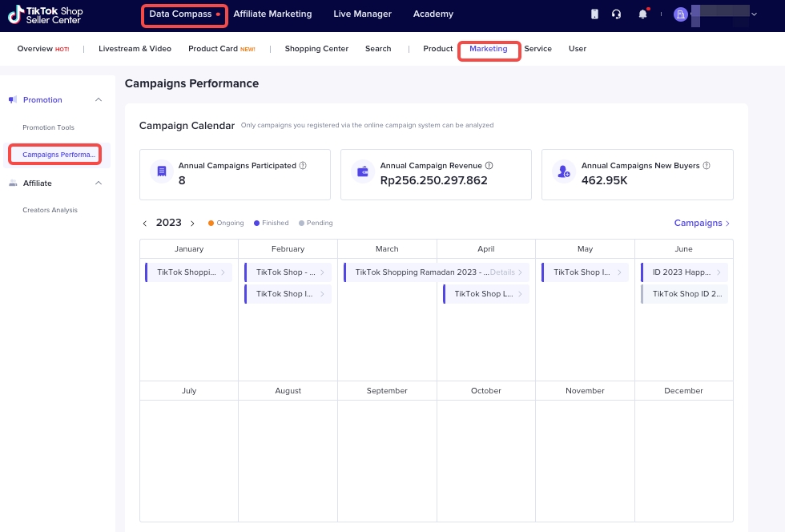Click the shop account avatar icon
This screenshot has width=785, height=532.
coord(681,14)
